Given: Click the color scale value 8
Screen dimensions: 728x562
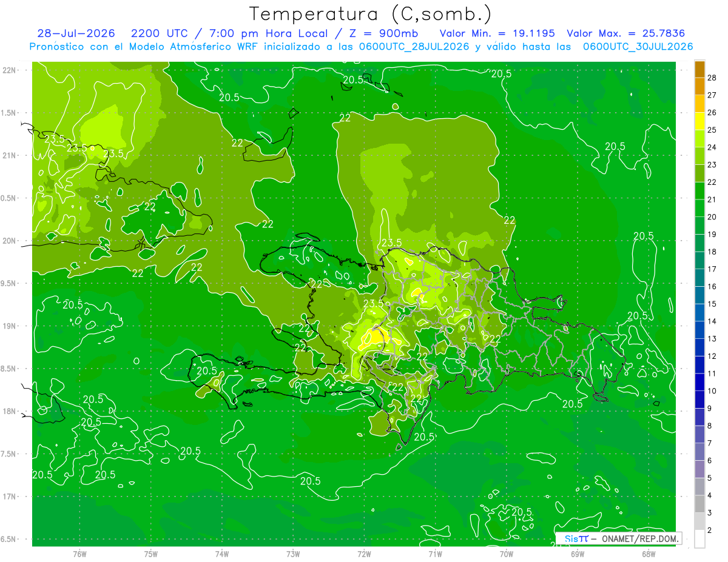Looking at the screenshot, I should coord(710,426).
